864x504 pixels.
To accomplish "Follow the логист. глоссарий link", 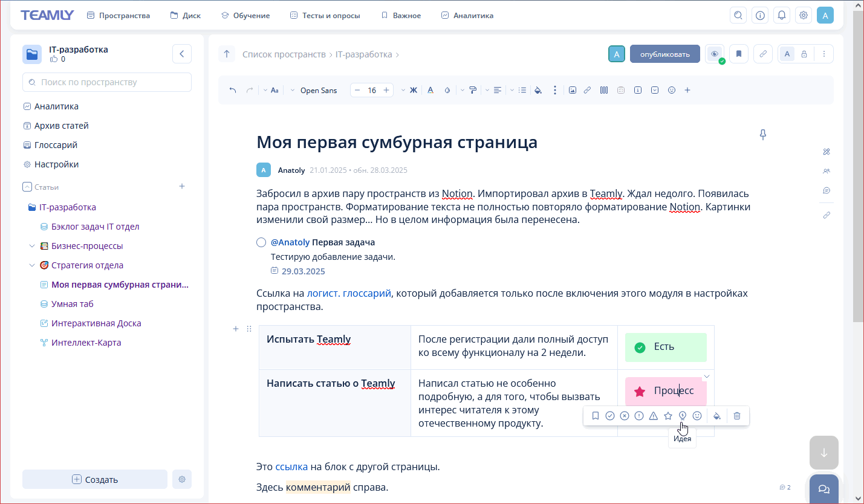I will [x=349, y=293].
